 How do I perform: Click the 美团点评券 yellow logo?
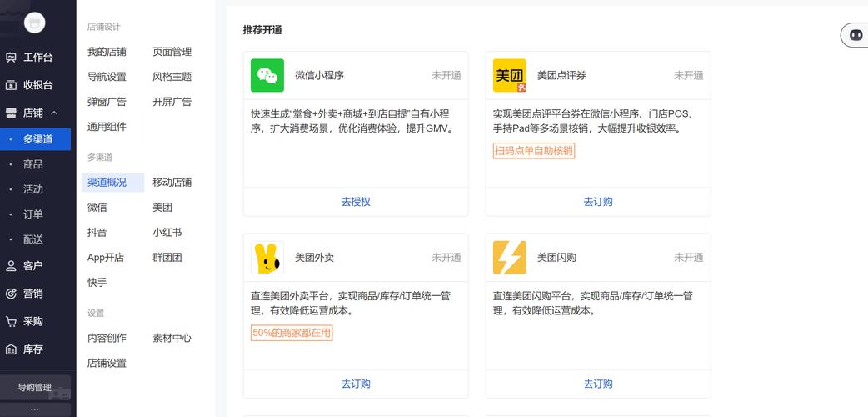tap(510, 75)
